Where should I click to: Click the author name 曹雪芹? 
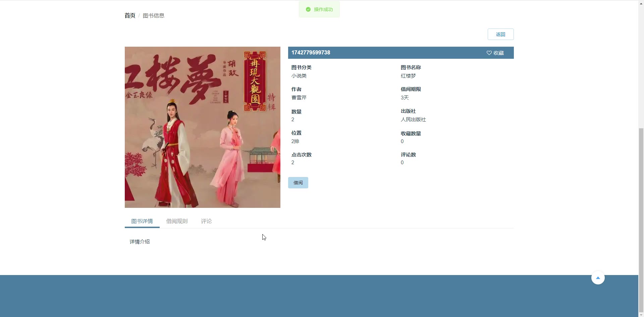pyautogui.click(x=299, y=98)
